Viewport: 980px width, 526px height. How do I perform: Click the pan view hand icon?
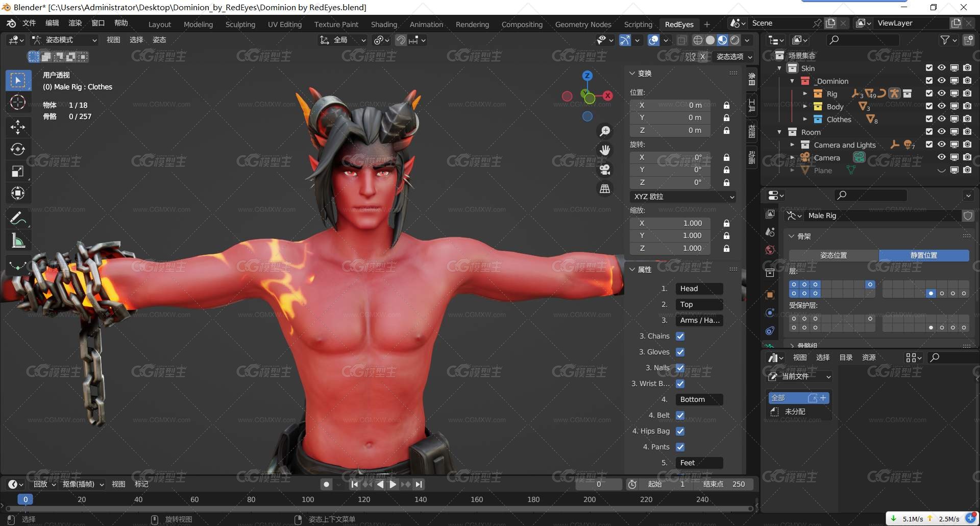click(x=605, y=150)
